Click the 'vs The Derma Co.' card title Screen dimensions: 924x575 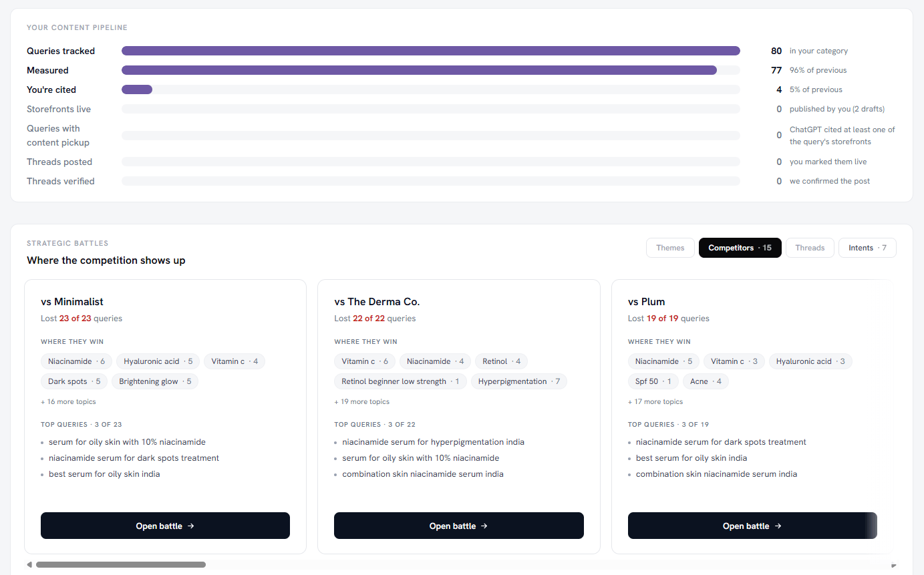click(x=377, y=302)
